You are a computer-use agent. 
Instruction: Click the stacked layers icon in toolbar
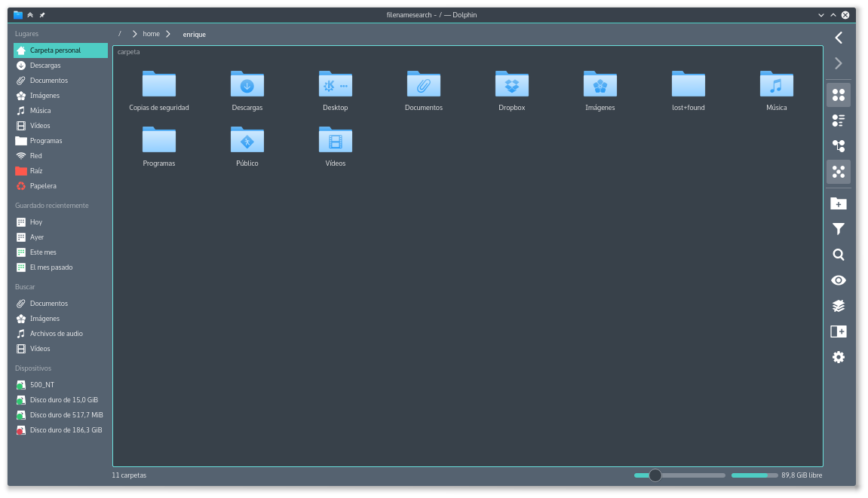[838, 306]
